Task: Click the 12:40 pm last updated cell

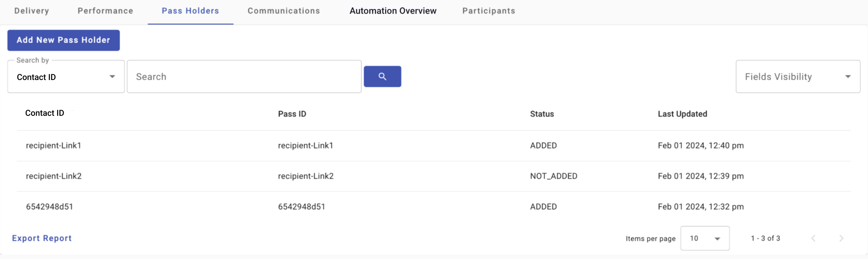Action: coord(701,145)
